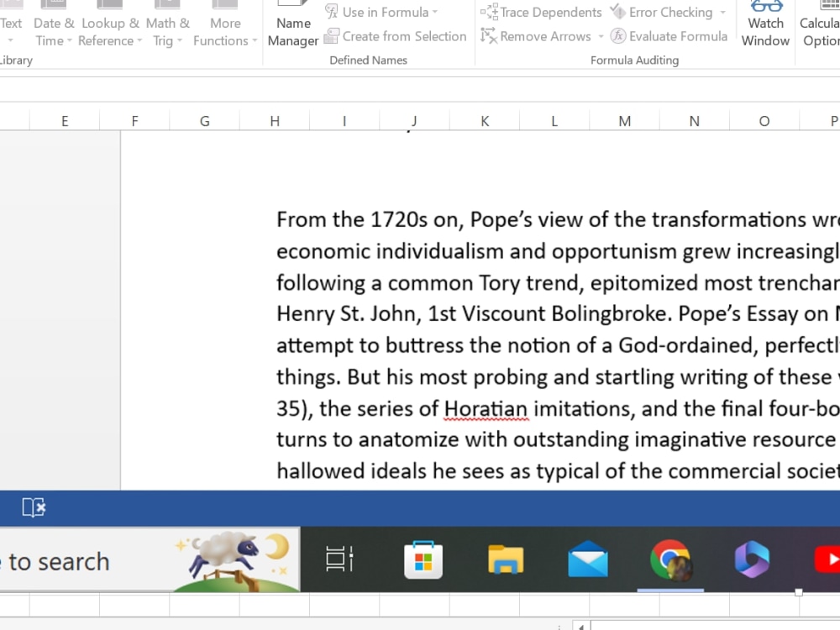
Task: Open Task View on the taskbar
Action: [339, 559]
